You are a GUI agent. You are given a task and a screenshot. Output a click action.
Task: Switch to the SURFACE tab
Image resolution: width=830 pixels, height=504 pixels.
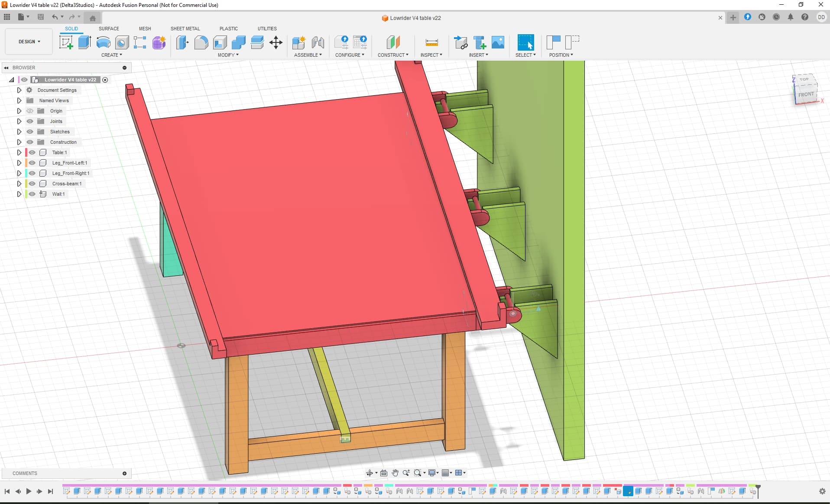coord(109,29)
